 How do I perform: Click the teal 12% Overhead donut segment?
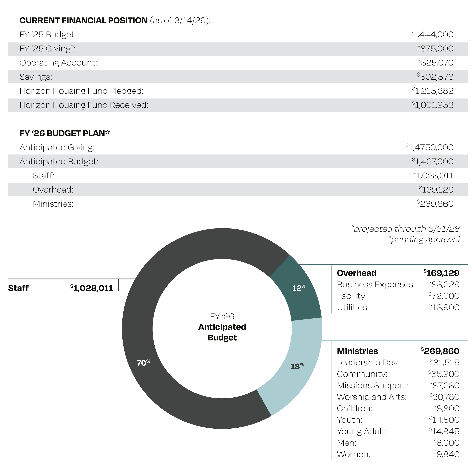pos(299,288)
